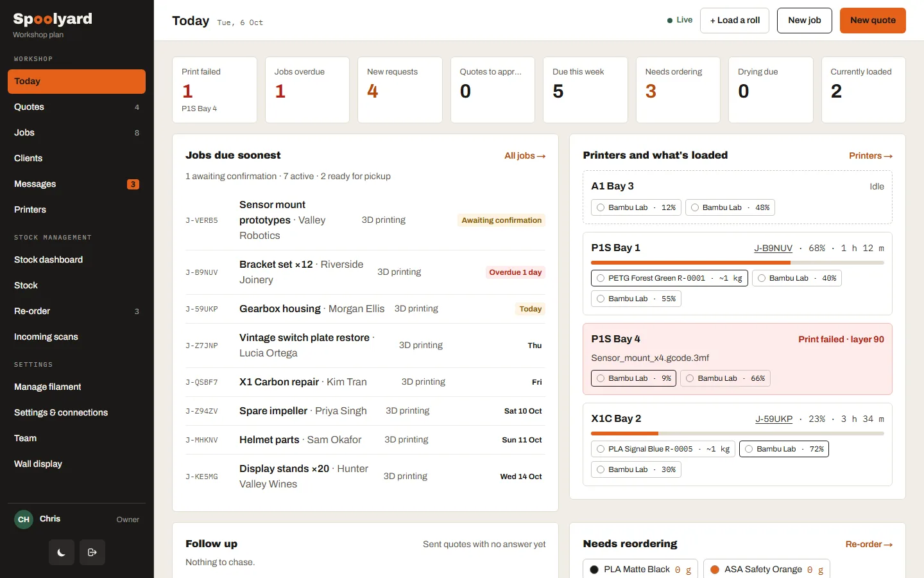Toggle dark mode with the moon icon
Viewport: 924px width, 578px height.
[x=62, y=552]
